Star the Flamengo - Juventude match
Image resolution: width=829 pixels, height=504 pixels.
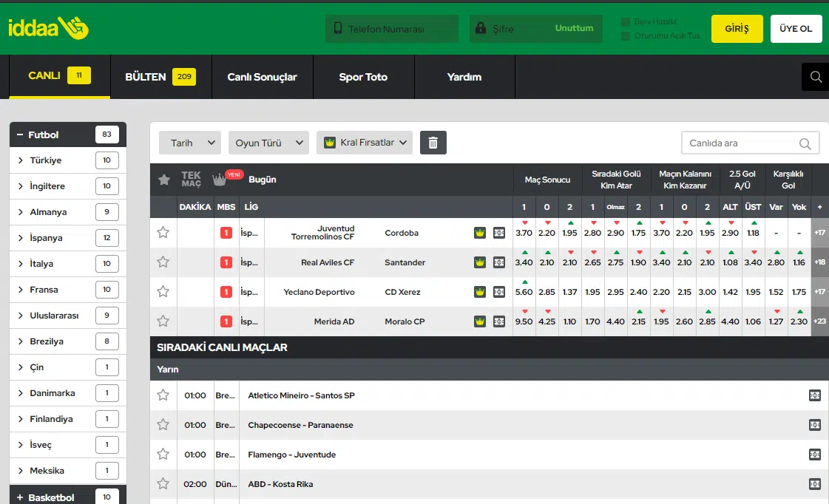[x=163, y=454]
